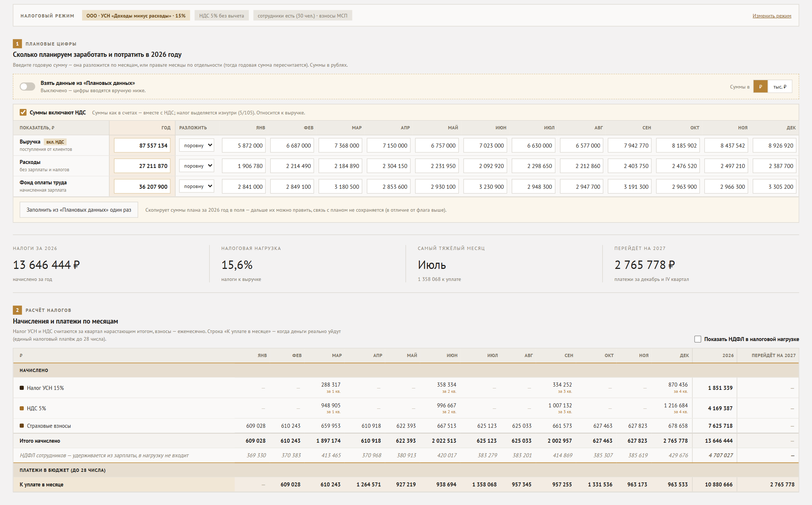This screenshot has width=812, height=505.
Task: Focus March expenses field 2 184 890
Action: point(340,166)
